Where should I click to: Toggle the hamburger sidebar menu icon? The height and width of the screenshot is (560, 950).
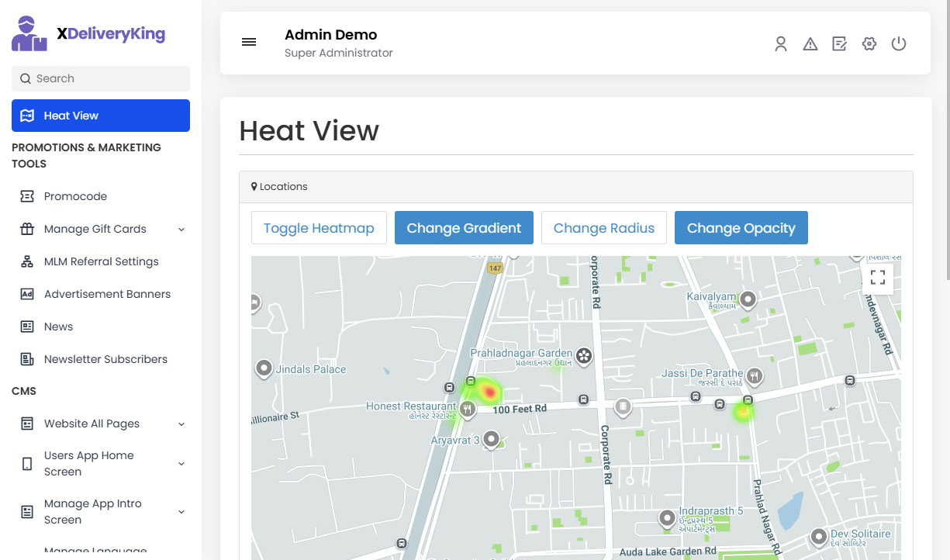(x=249, y=43)
